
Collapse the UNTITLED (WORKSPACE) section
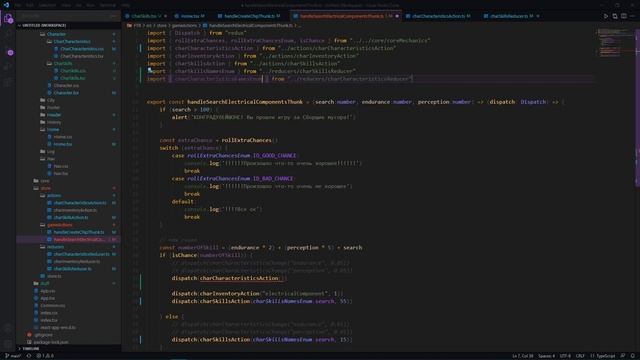click(x=69, y=25)
